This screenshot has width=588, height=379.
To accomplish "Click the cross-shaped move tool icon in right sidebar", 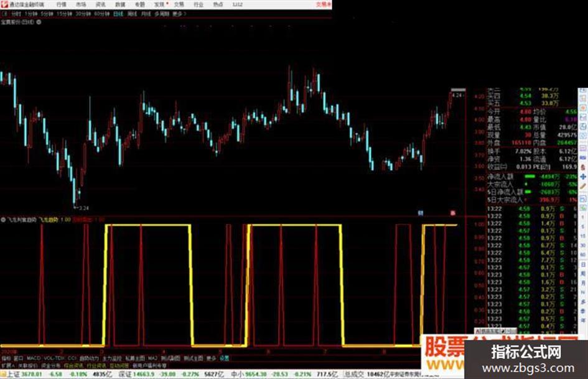I will [583, 176].
